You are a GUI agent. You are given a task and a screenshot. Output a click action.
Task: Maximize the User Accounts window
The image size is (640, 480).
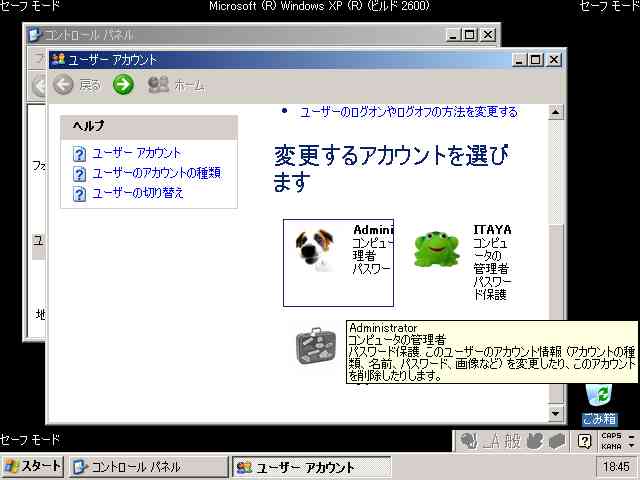click(x=536, y=60)
